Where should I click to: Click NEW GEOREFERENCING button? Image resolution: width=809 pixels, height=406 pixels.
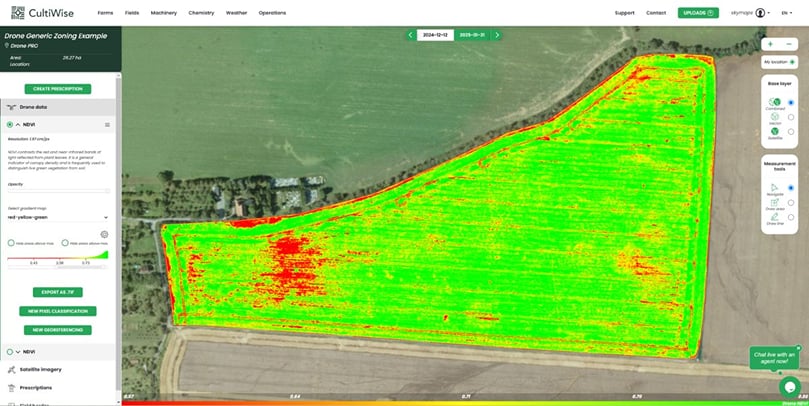(x=58, y=330)
